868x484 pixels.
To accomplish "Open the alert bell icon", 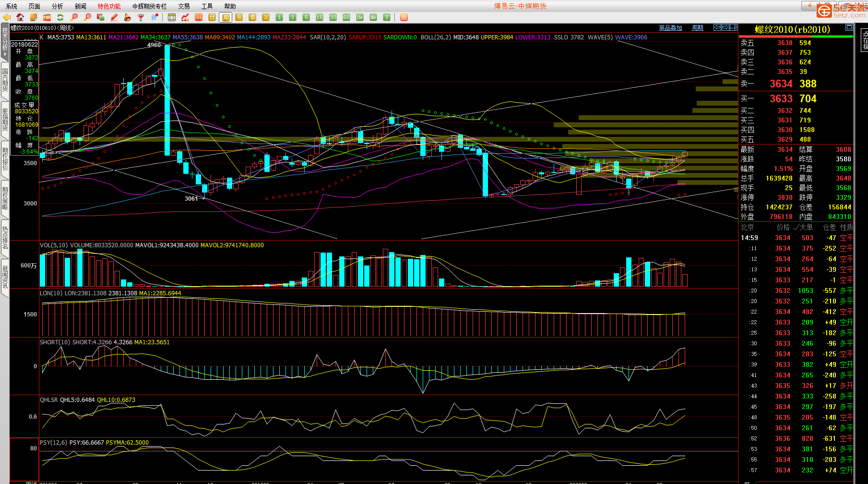I will [x=128, y=17].
